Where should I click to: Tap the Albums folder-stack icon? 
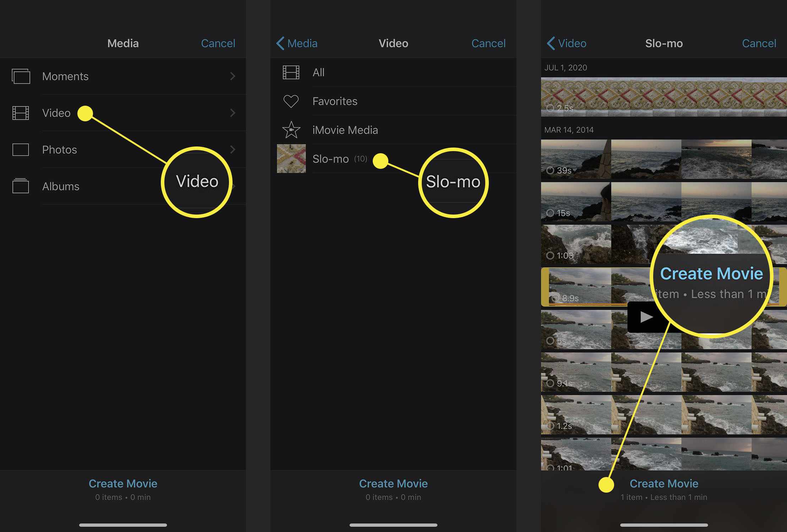point(21,186)
